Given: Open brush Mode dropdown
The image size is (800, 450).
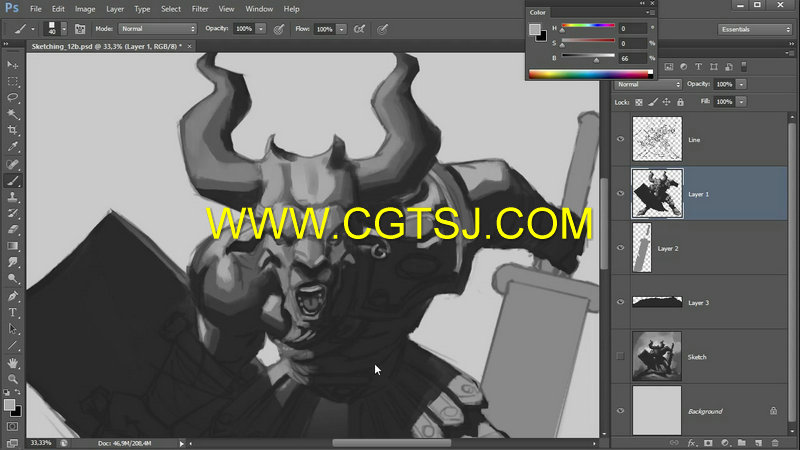Looking at the screenshot, I should [158, 29].
